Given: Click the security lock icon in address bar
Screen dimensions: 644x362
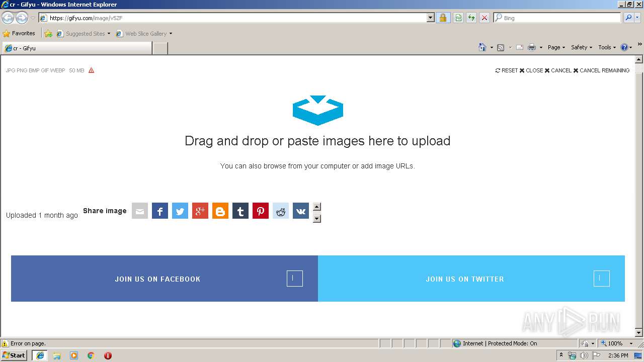Looking at the screenshot, I should (x=443, y=18).
